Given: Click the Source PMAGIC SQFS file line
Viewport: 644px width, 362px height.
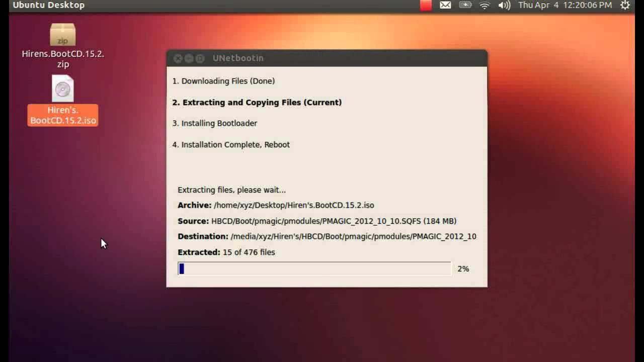Looking at the screenshot, I should click(317, 221).
